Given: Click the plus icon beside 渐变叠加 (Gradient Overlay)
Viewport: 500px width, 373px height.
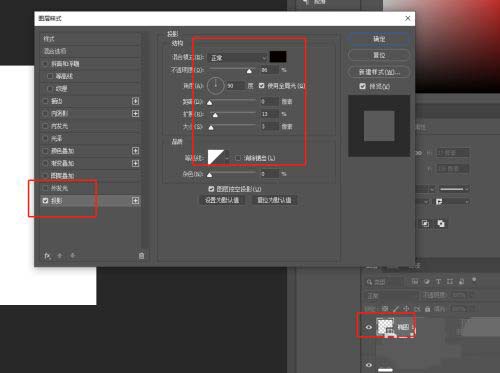Looking at the screenshot, I should pyautogui.click(x=135, y=163).
